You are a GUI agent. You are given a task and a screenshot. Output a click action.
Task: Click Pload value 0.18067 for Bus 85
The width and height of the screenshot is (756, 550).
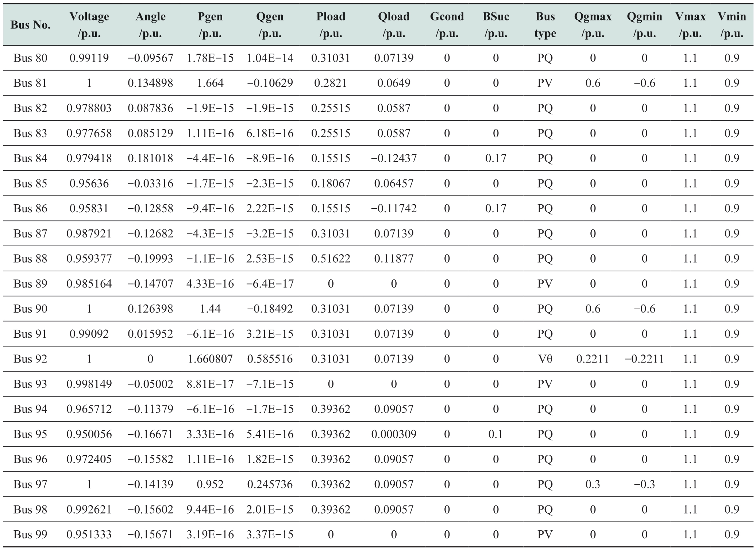pos(331,183)
